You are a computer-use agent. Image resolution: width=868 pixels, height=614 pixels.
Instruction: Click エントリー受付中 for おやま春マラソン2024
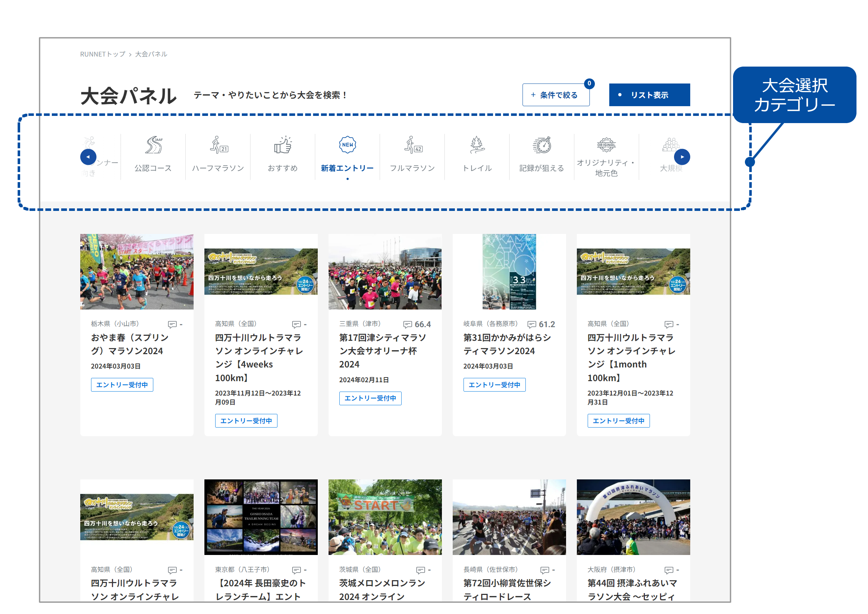[122, 384]
